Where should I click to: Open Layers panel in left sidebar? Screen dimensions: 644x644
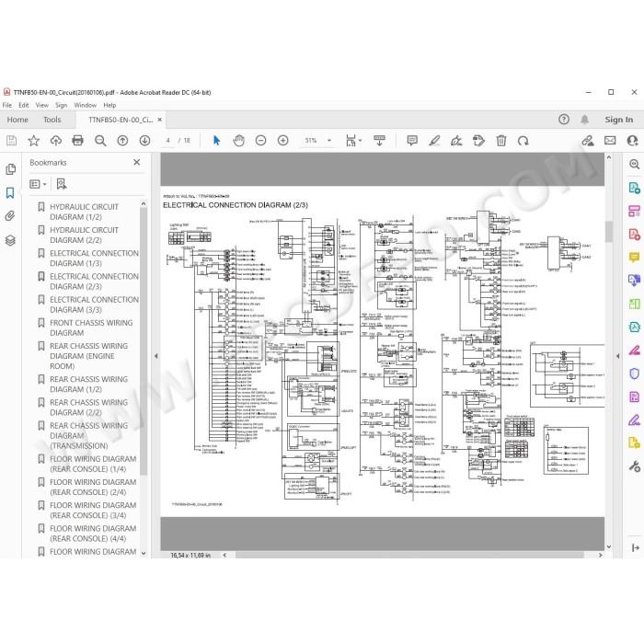click(x=10, y=240)
